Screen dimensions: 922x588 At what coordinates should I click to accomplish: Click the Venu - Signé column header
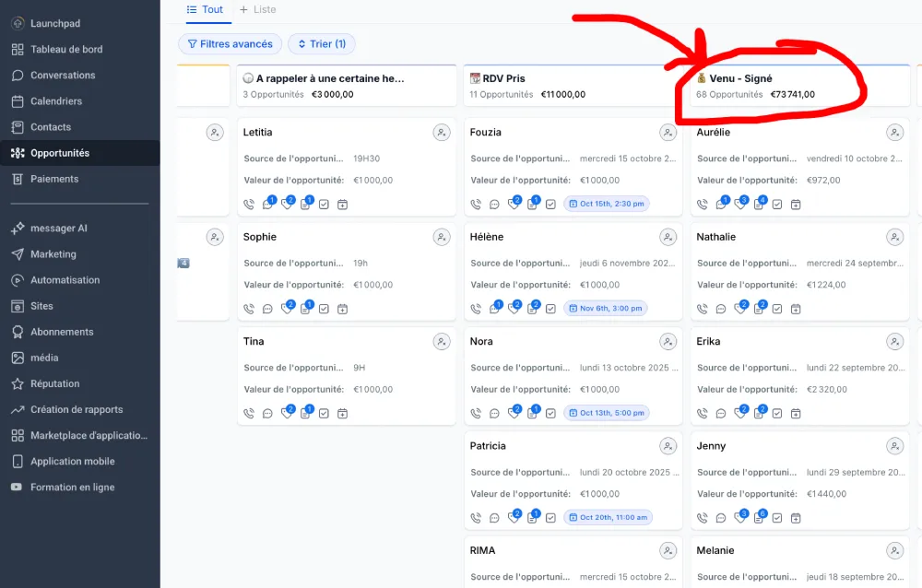[x=800, y=86]
